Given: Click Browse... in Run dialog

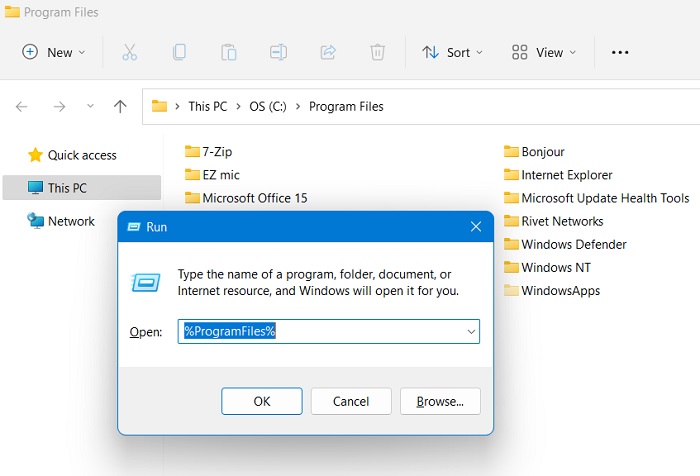Looking at the screenshot, I should [440, 401].
